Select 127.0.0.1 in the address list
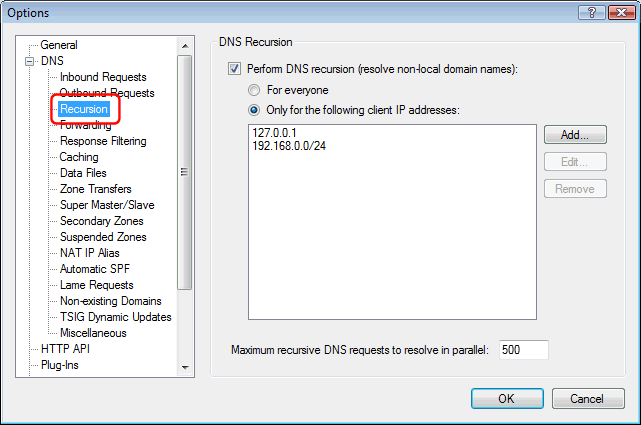This screenshot has width=641, height=425. pyautogui.click(x=274, y=133)
